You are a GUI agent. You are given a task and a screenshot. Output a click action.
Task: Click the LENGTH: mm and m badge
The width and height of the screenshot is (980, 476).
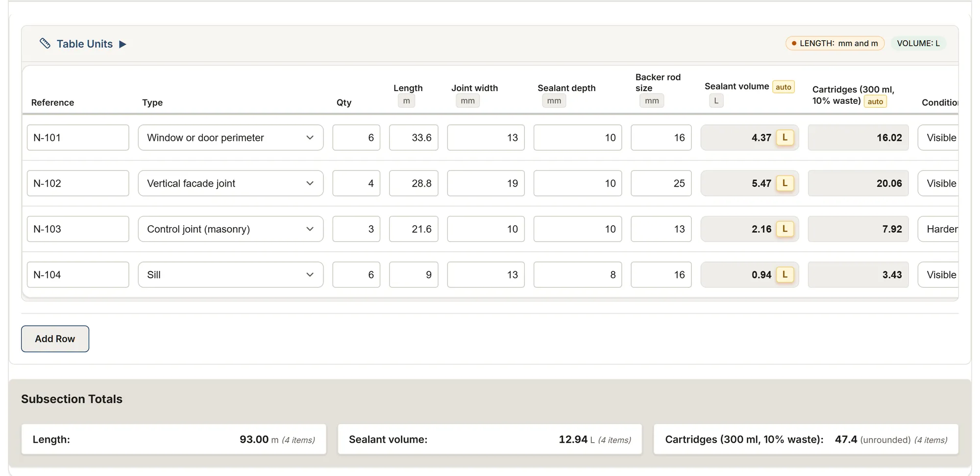pyautogui.click(x=835, y=43)
